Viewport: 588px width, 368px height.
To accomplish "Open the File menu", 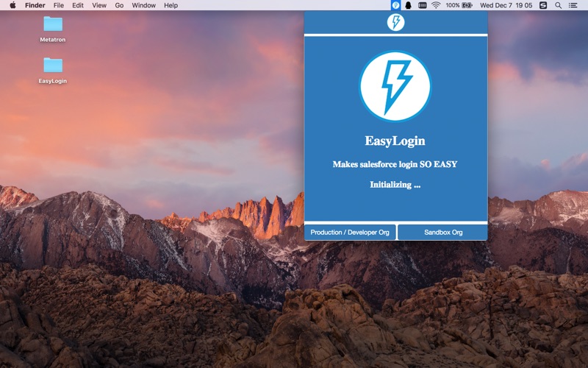I will (59, 5).
